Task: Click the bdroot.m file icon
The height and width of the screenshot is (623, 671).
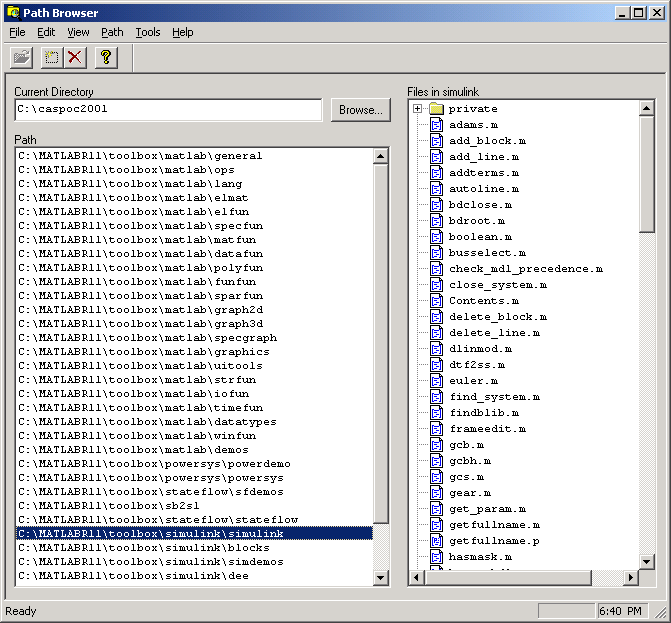Action: pyautogui.click(x=436, y=221)
